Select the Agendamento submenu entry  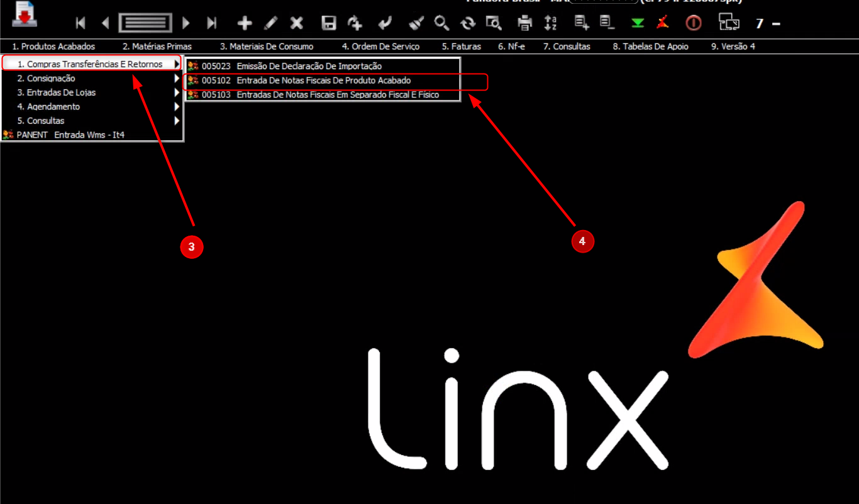(x=91, y=107)
